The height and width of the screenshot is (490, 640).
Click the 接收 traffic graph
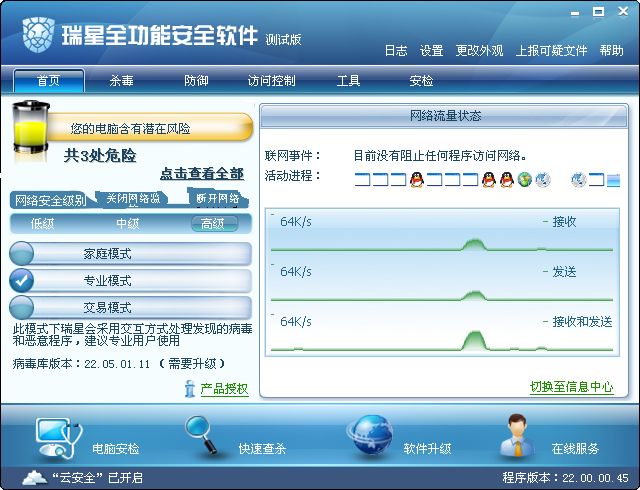coord(442,233)
